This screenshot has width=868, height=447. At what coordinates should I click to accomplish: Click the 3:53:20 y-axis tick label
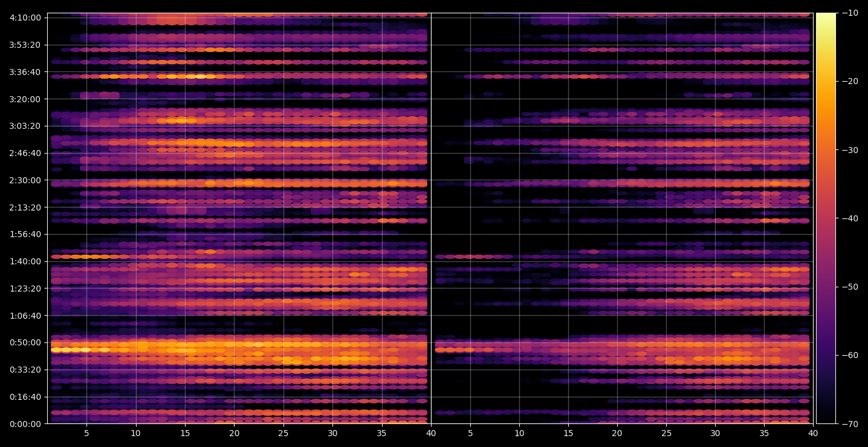point(25,45)
